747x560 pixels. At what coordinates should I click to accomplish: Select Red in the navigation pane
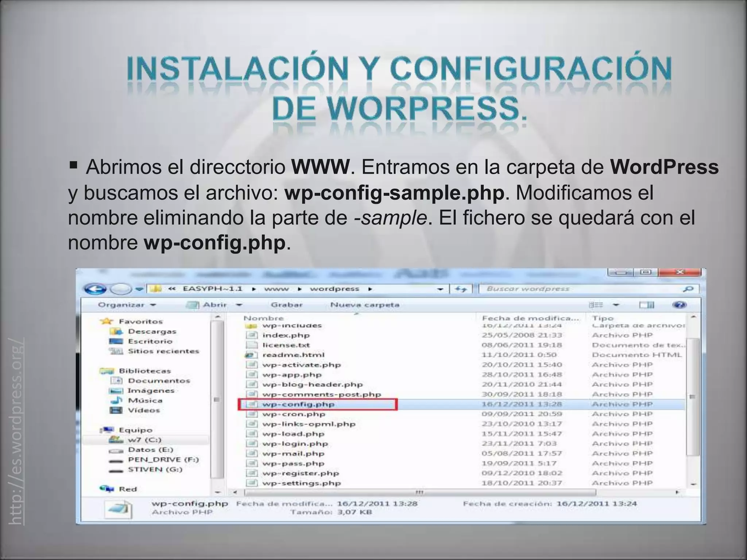[x=128, y=489]
